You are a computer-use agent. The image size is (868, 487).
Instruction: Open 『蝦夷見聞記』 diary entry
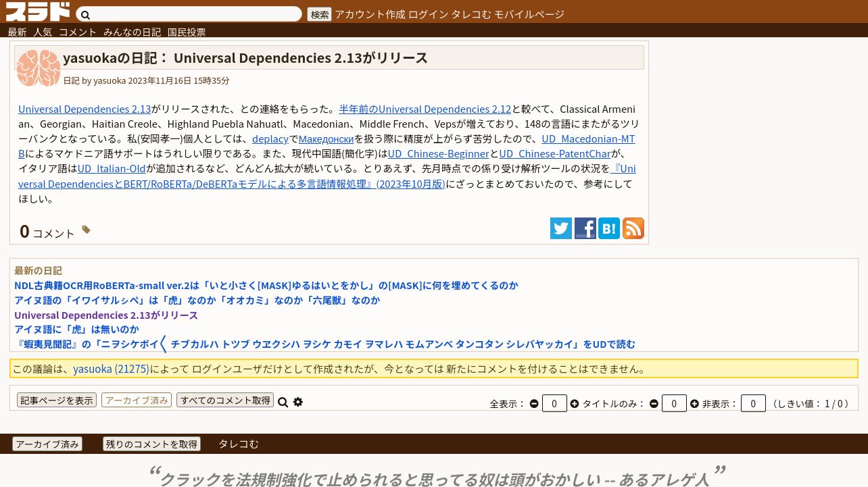click(x=324, y=344)
